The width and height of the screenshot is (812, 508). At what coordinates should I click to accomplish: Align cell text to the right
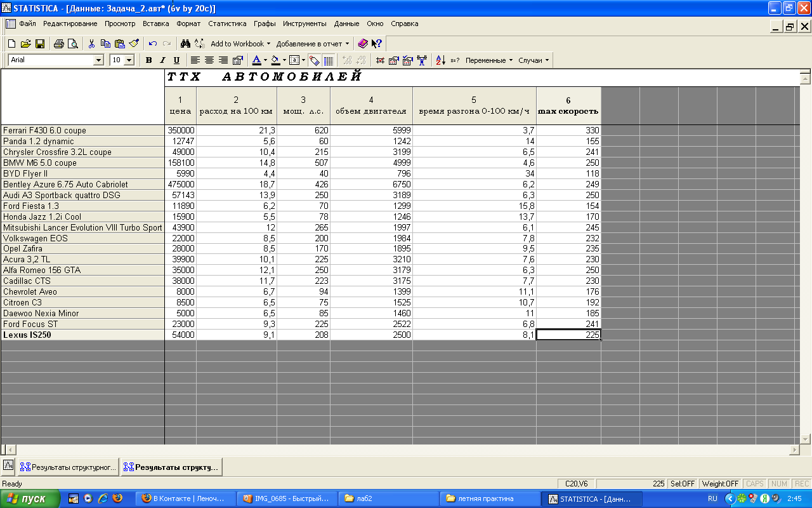tap(223, 60)
